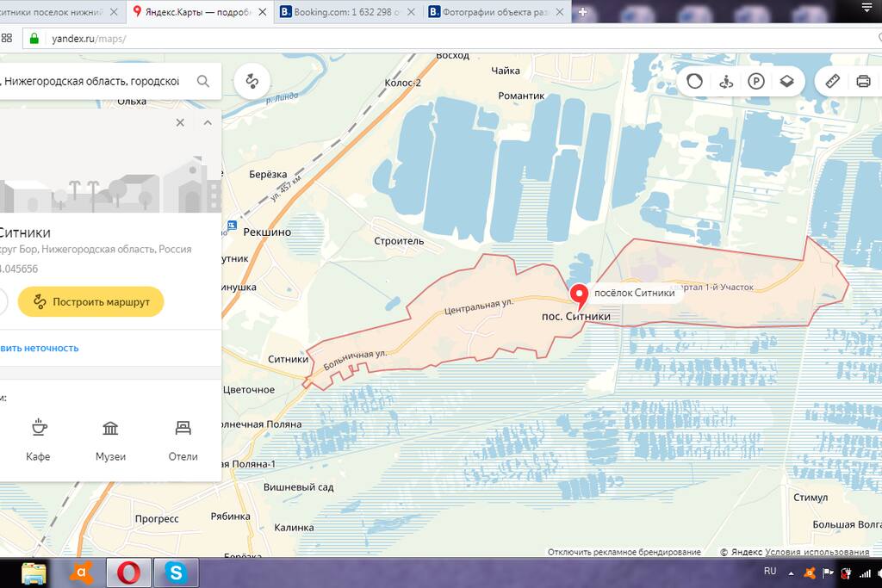
Task: Click the Чайка label on the map
Action: 505,71
